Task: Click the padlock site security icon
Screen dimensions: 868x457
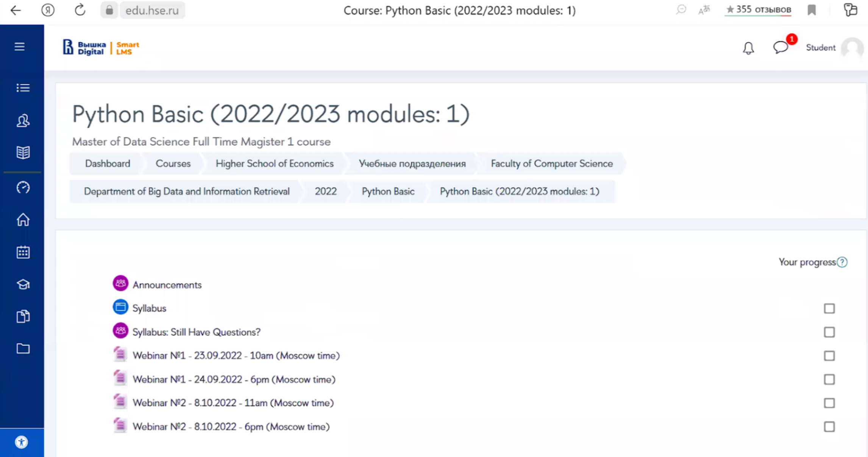Action: tap(109, 10)
